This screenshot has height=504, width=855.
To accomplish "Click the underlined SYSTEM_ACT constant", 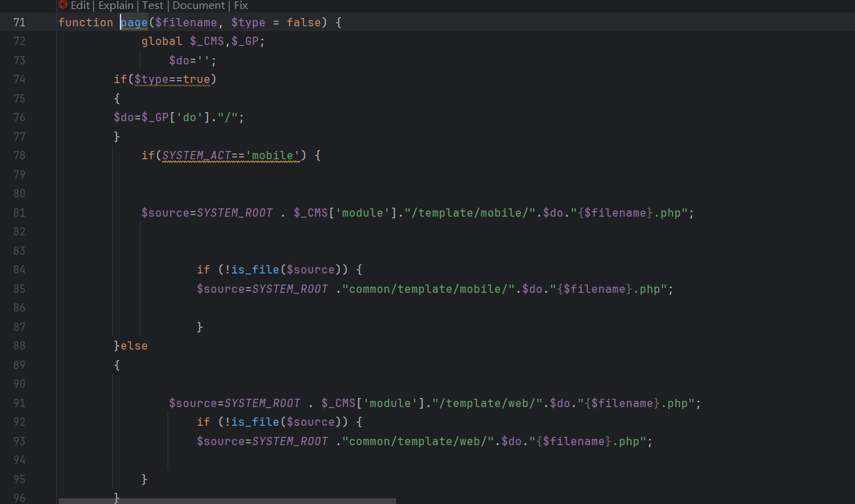I will (x=197, y=155).
